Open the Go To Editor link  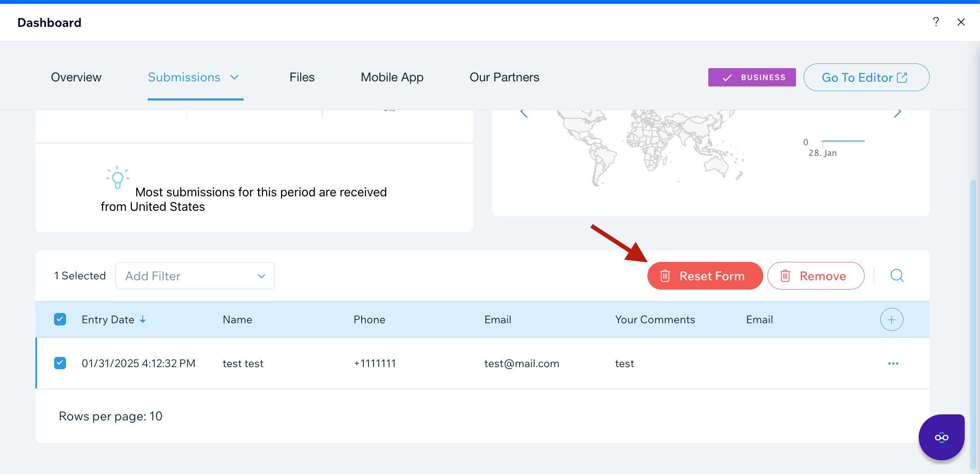pyautogui.click(x=866, y=77)
